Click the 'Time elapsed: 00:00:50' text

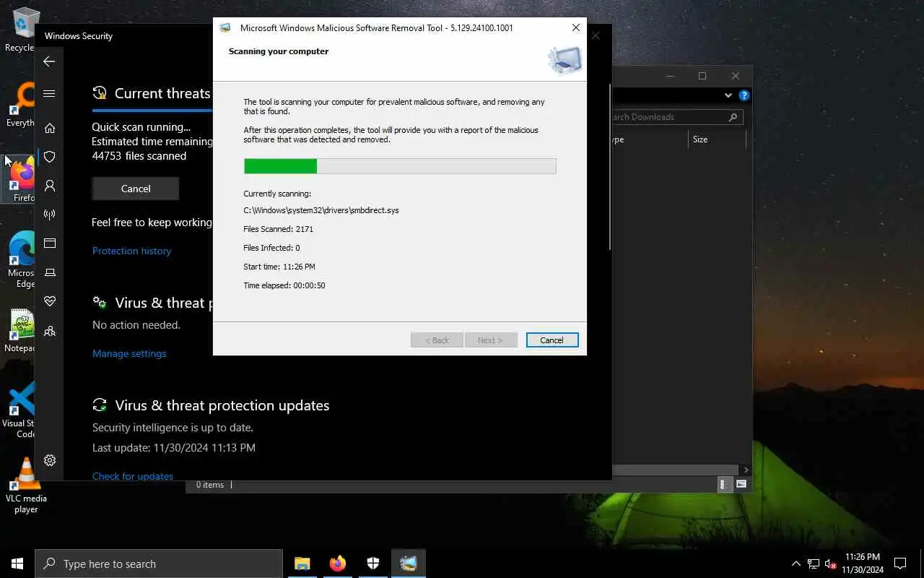coord(284,285)
